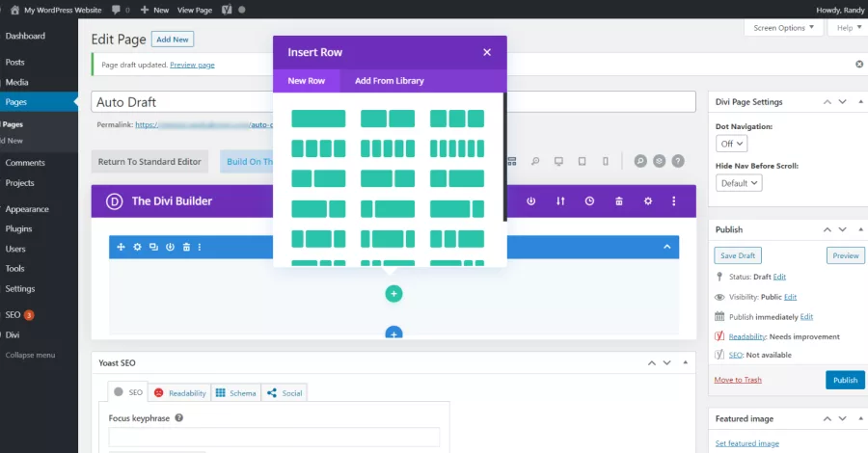The height and width of the screenshot is (453, 868).
Task: Open section settings gear on blue bar
Action: pos(137,247)
